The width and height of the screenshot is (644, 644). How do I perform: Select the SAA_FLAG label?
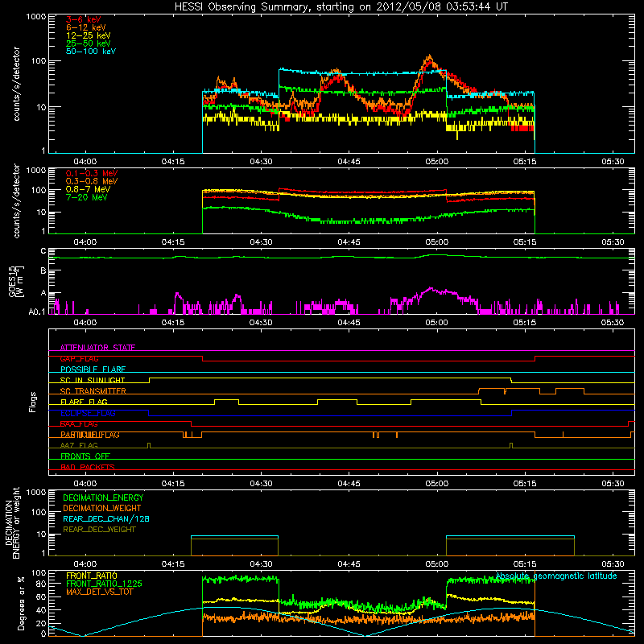pos(79,424)
